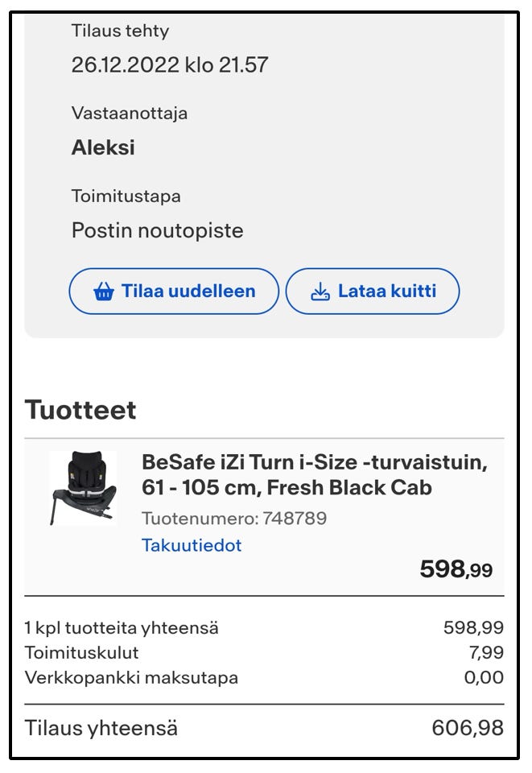The height and width of the screenshot is (773, 532).
Task: Click the Vastaanottaja label
Action: [130, 114]
